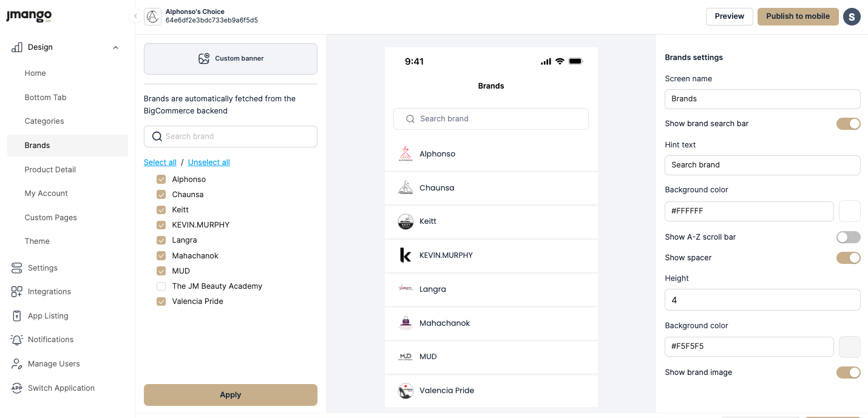Collapse the sidebar with the arrow button
Screen dimensions: 868x418
point(135,16)
